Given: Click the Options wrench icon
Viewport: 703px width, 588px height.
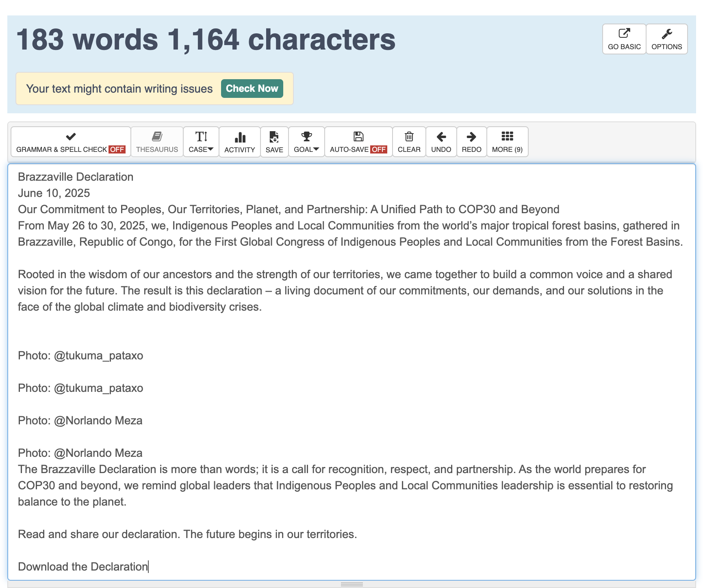Looking at the screenshot, I should tap(666, 34).
